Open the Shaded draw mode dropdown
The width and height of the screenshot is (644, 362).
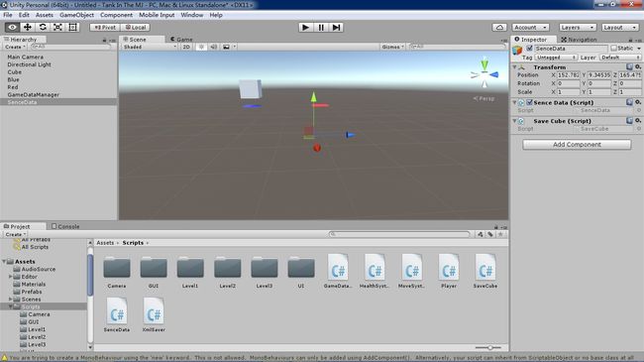pos(150,47)
